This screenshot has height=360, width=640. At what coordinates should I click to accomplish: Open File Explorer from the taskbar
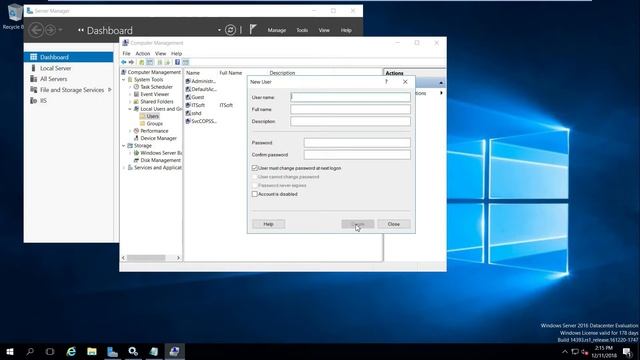click(x=92, y=351)
